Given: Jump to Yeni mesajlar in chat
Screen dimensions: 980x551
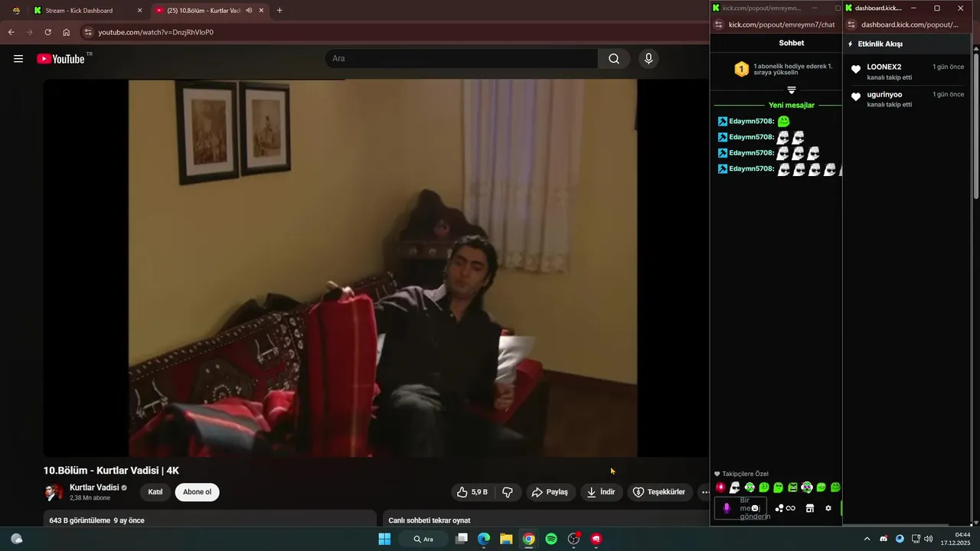Looking at the screenshot, I should coord(792,105).
